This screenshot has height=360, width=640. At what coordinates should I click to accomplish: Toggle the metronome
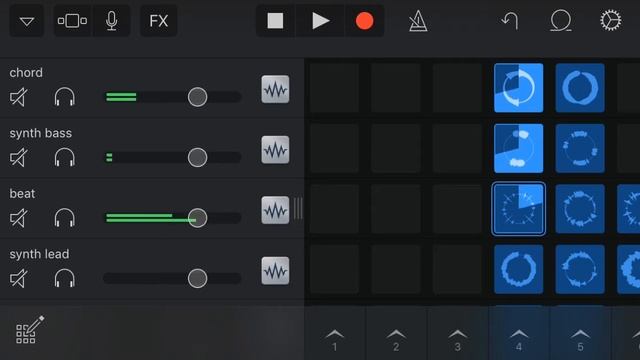[418, 21]
